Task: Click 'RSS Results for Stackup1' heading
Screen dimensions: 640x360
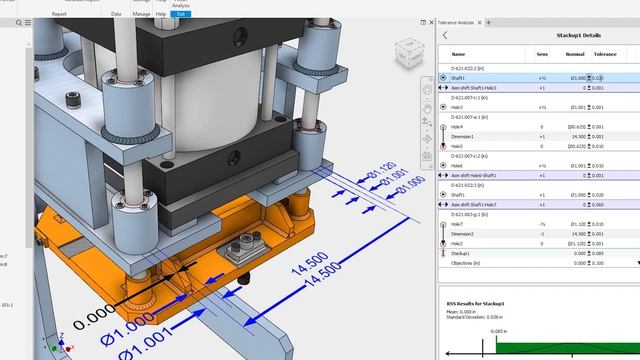Action: click(x=476, y=304)
